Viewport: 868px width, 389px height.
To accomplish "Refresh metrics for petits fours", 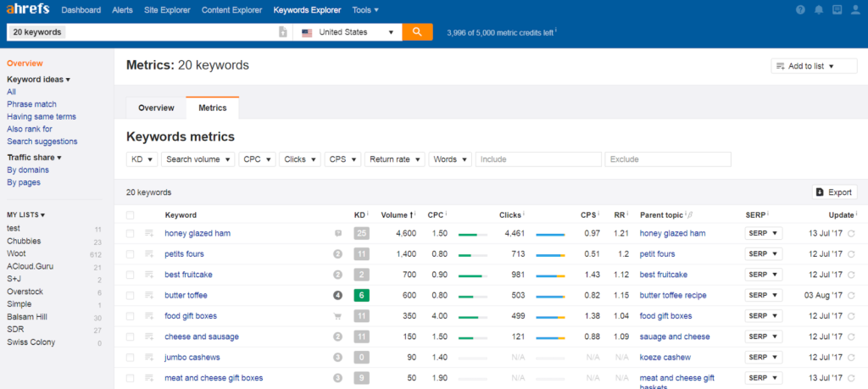I will click(851, 254).
